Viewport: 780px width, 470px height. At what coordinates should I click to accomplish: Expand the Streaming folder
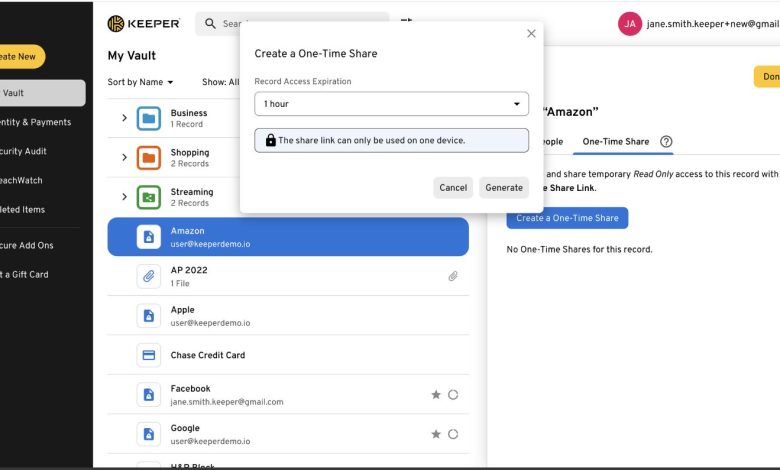pyautogui.click(x=125, y=197)
